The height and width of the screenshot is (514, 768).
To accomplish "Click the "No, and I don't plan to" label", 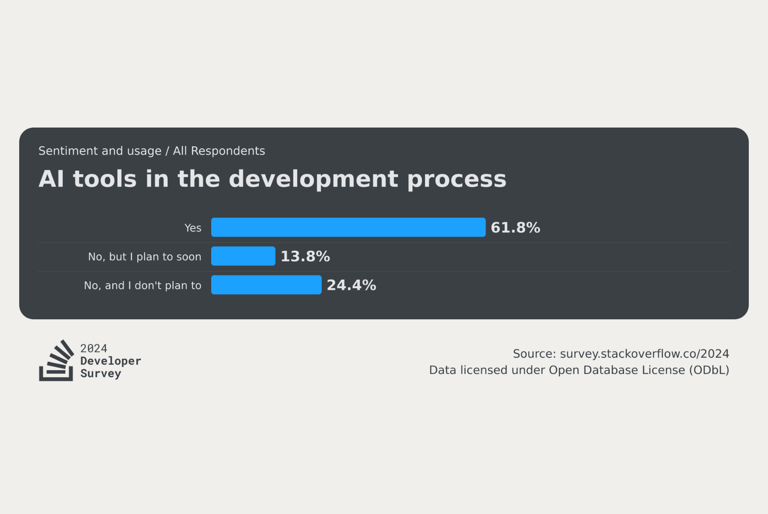I will pyautogui.click(x=142, y=286).
